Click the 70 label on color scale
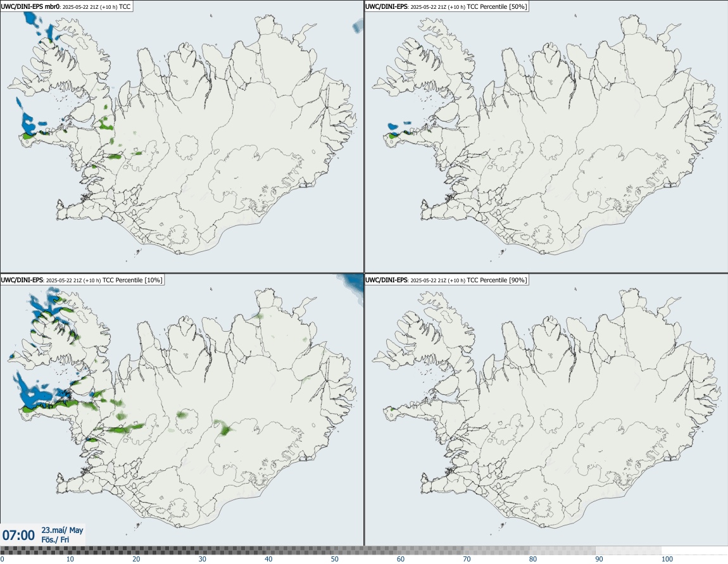 coord(467,559)
